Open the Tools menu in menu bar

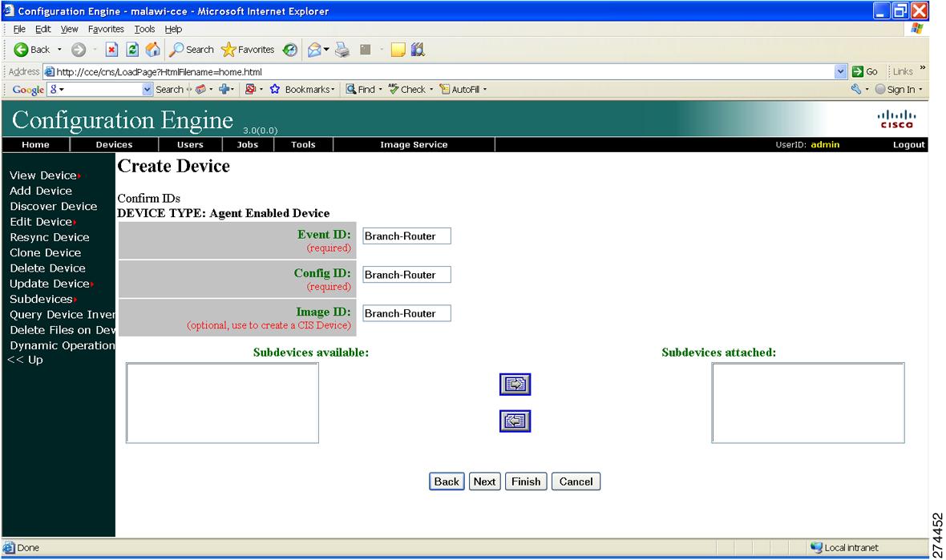(x=144, y=29)
